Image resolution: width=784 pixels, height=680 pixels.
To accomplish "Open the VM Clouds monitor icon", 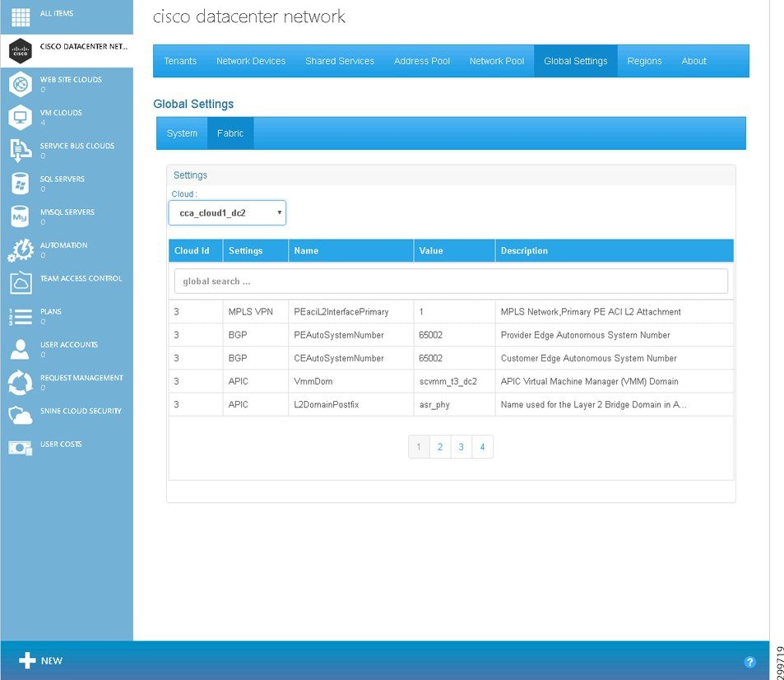I will [x=21, y=117].
